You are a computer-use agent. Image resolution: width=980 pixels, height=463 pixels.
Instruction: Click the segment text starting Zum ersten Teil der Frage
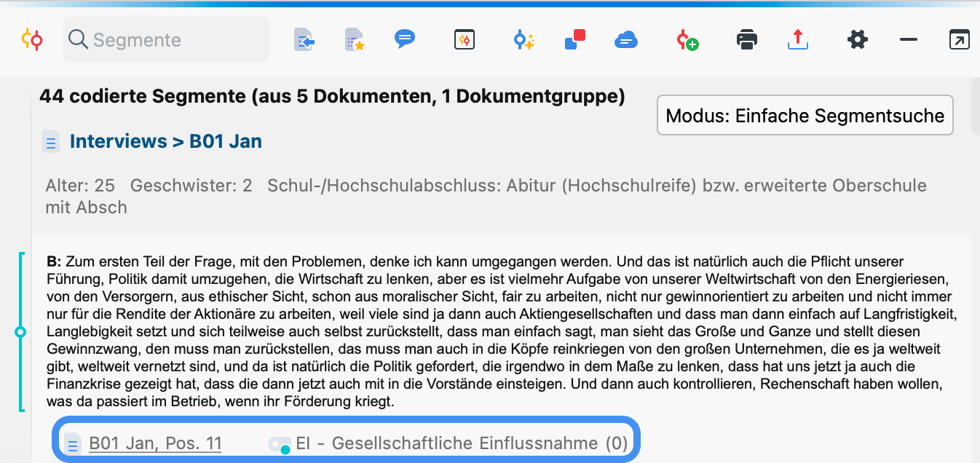point(500,331)
